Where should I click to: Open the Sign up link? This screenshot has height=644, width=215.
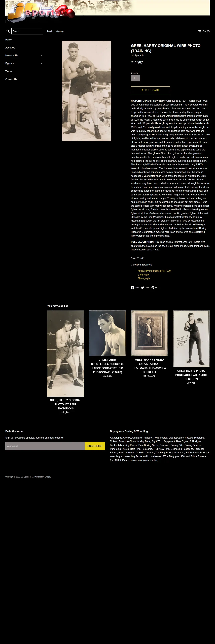point(60,31)
